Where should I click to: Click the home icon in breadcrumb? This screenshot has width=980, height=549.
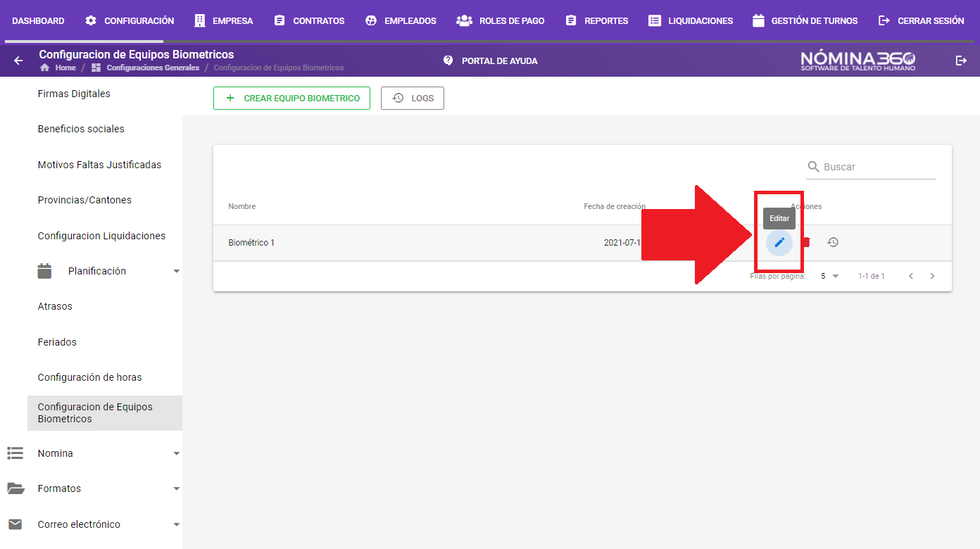pos(45,68)
